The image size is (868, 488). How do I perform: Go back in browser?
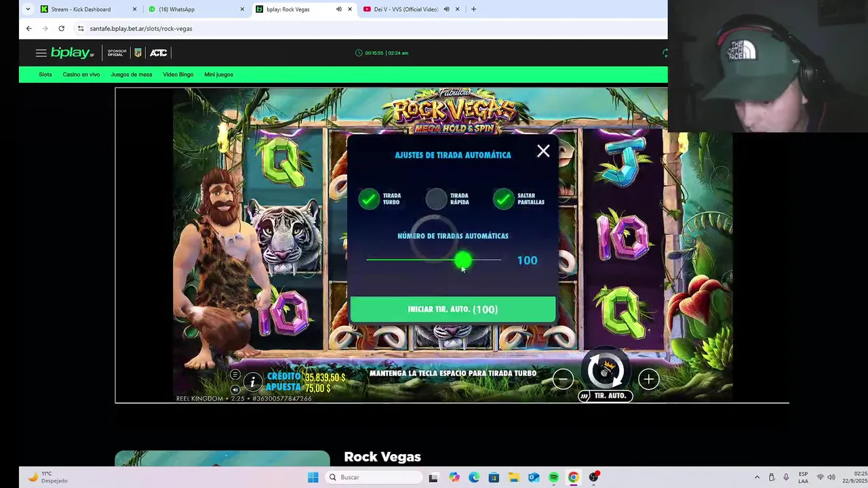[x=28, y=28]
